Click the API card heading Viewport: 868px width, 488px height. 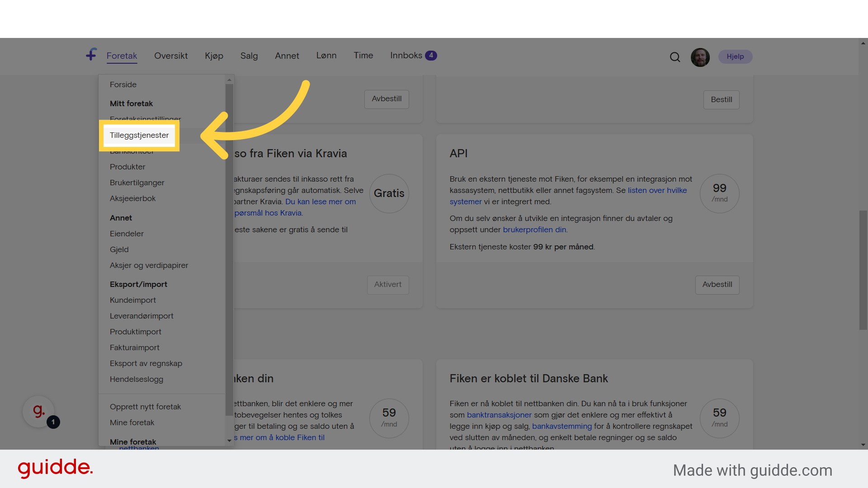point(458,154)
